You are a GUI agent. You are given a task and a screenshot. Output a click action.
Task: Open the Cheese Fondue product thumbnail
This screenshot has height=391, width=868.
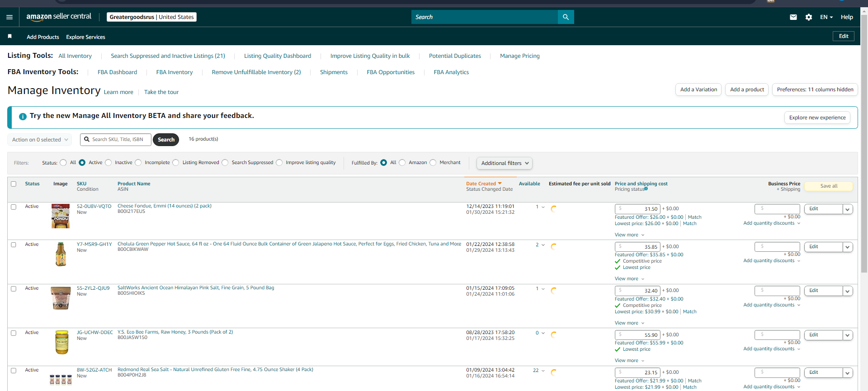[61, 216]
